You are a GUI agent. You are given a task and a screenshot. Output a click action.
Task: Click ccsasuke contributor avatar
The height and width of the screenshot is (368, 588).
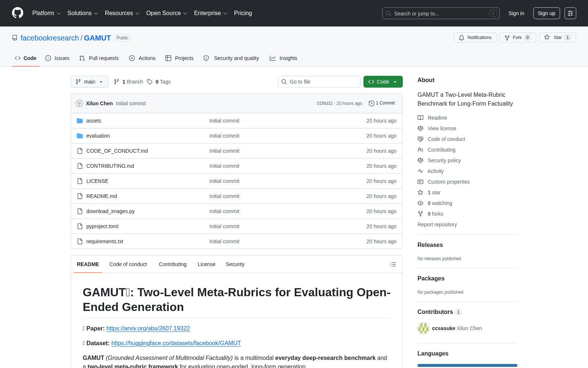pyautogui.click(x=423, y=328)
